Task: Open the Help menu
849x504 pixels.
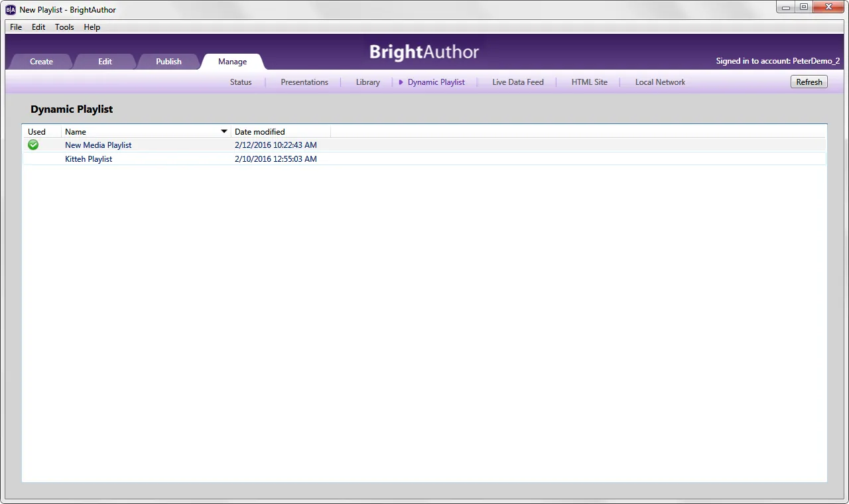Action: (92, 27)
